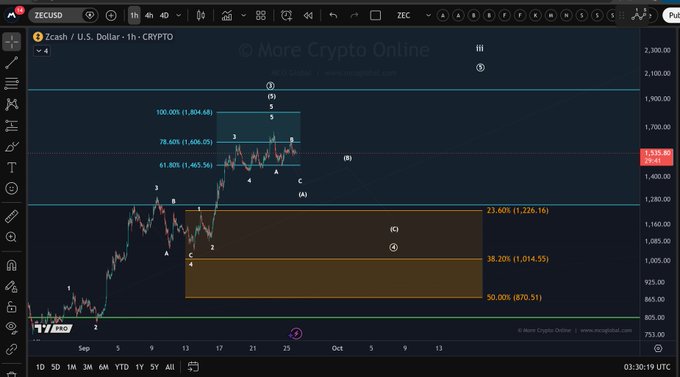Click the Publish button
Image resolution: width=680 pixels, height=377 pixels.
[x=671, y=16]
